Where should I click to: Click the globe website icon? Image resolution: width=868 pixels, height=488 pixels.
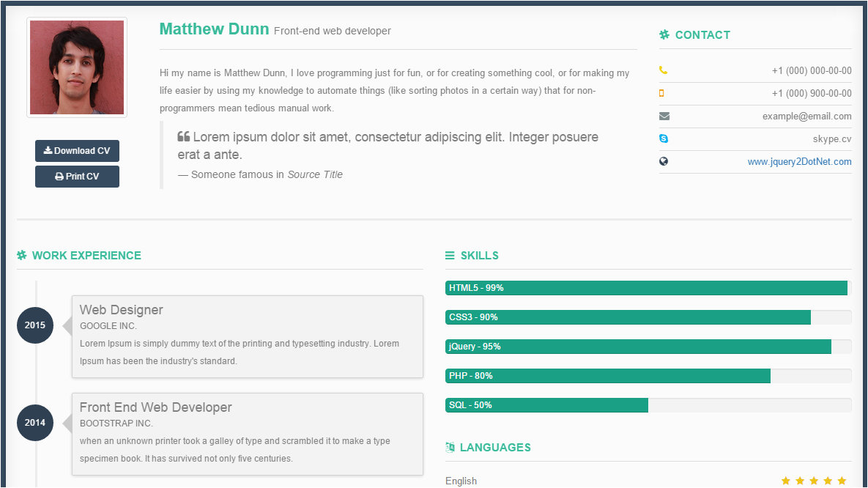(x=664, y=161)
